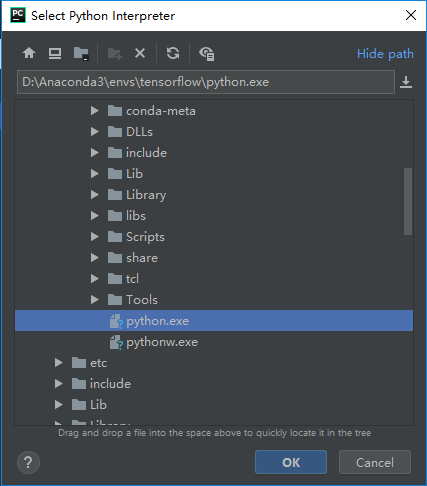This screenshot has width=427, height=486.
Task: Refresh the file tree
Action: click(173, 53)
